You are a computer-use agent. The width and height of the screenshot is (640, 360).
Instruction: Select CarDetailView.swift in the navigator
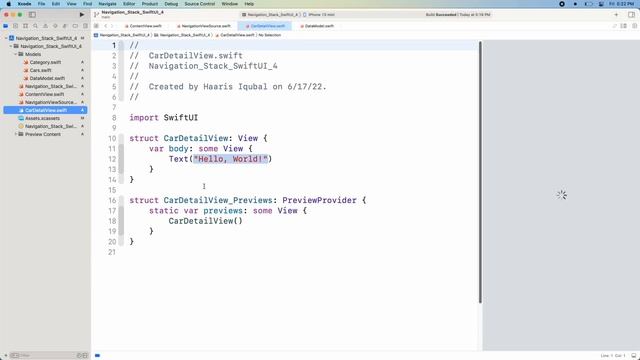pos(45,110)
